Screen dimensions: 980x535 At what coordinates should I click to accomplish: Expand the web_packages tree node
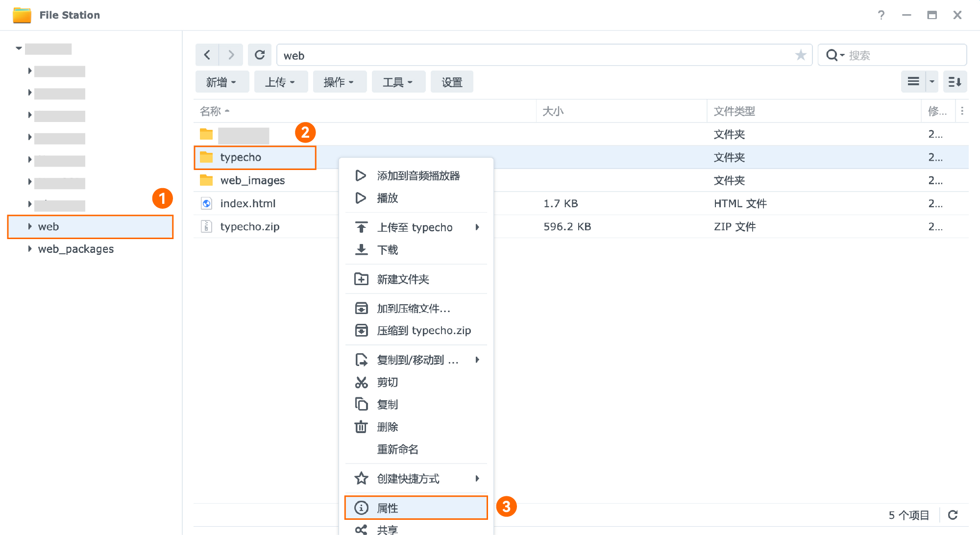click(x=30, y=249)
